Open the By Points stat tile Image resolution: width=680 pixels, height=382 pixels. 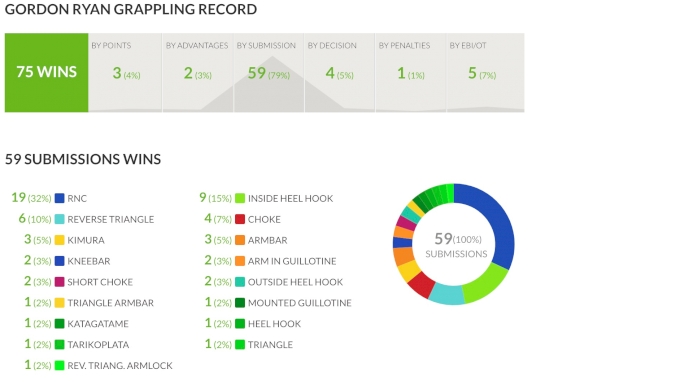click(125, 72)
